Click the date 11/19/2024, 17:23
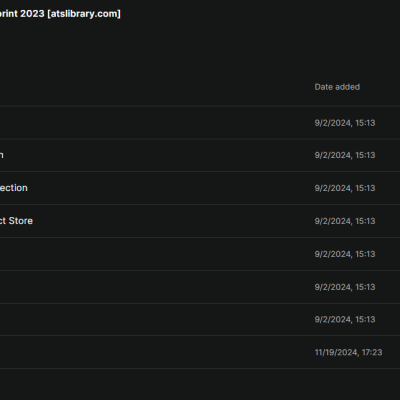This screenshot has width=400, height=400. point(348,352)
